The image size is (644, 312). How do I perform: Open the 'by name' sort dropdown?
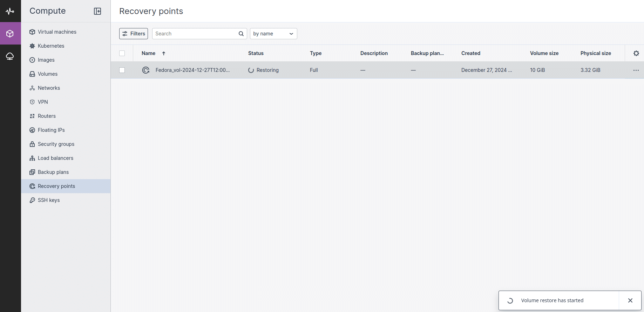273,34
